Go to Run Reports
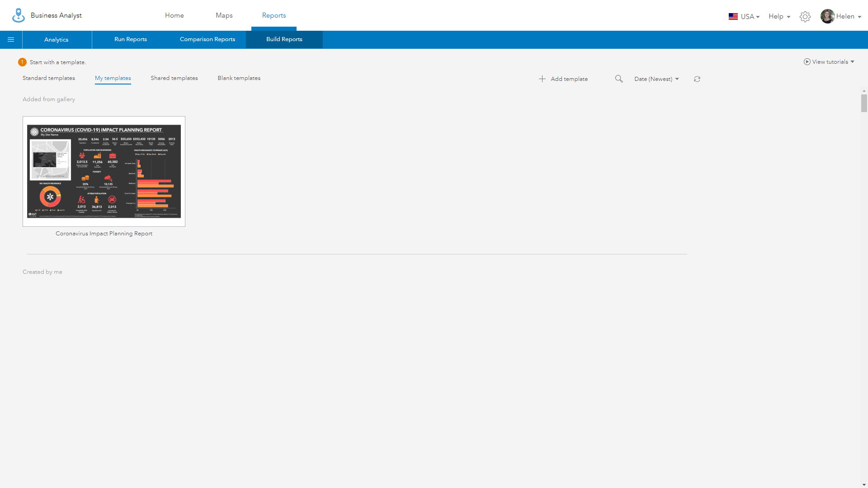This screenshot has width=868, height=488. (131, 39)
